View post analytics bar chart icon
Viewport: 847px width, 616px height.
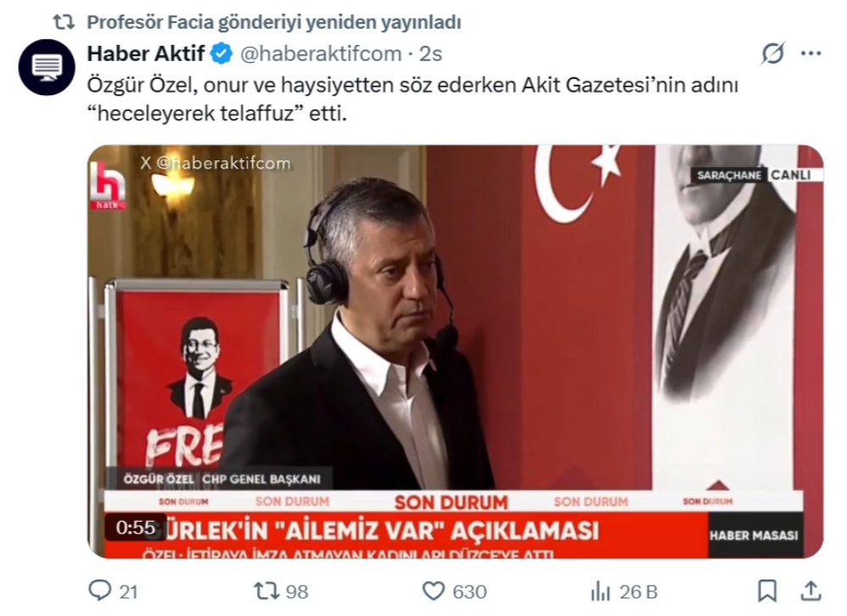point(601,591)
